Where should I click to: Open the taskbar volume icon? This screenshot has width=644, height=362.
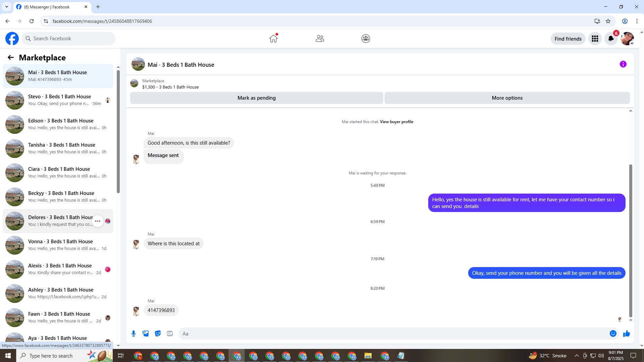[601, 356]
